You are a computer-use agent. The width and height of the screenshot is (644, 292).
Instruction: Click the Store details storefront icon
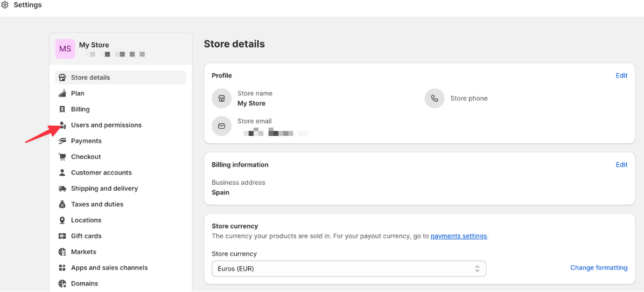click(62, 78)
